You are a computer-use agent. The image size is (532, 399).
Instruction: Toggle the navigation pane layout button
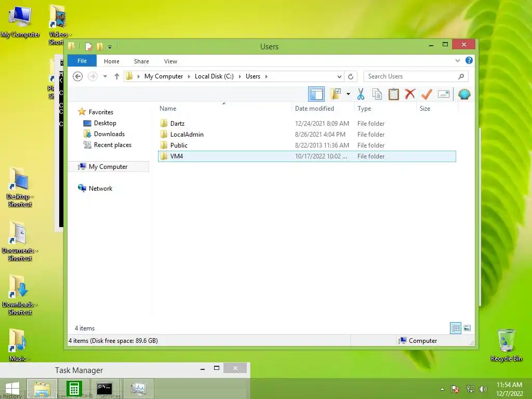tap(316, 94)
